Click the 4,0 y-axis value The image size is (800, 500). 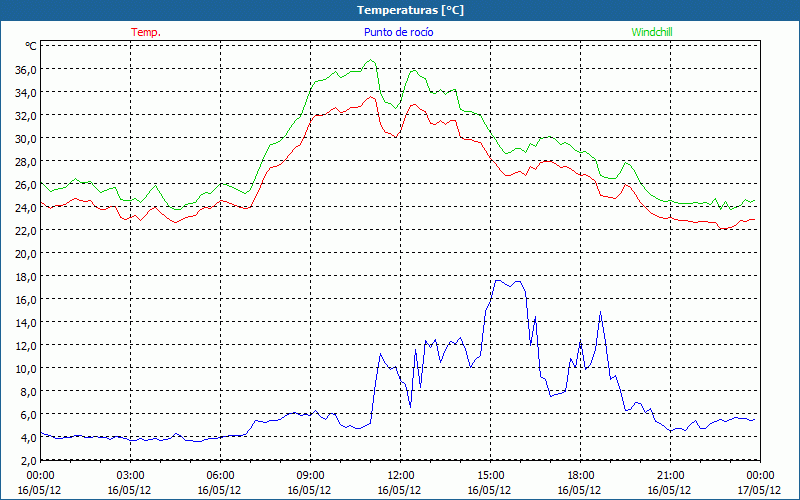point(29,438)
